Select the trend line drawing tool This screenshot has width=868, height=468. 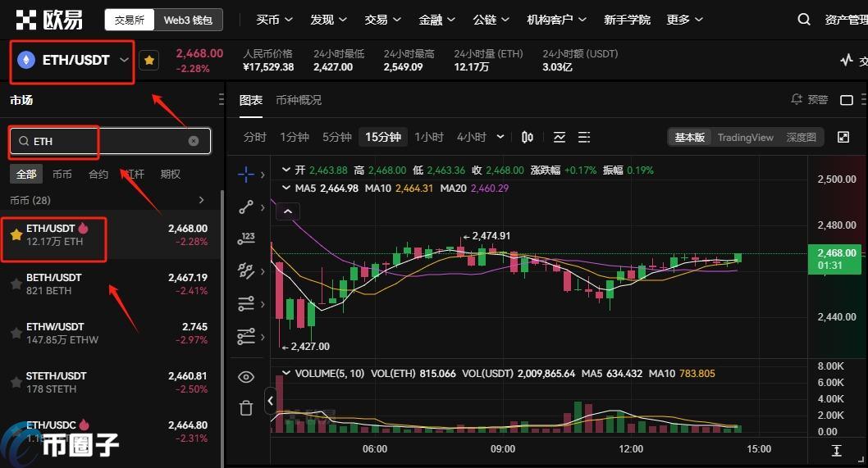point(246,207)
